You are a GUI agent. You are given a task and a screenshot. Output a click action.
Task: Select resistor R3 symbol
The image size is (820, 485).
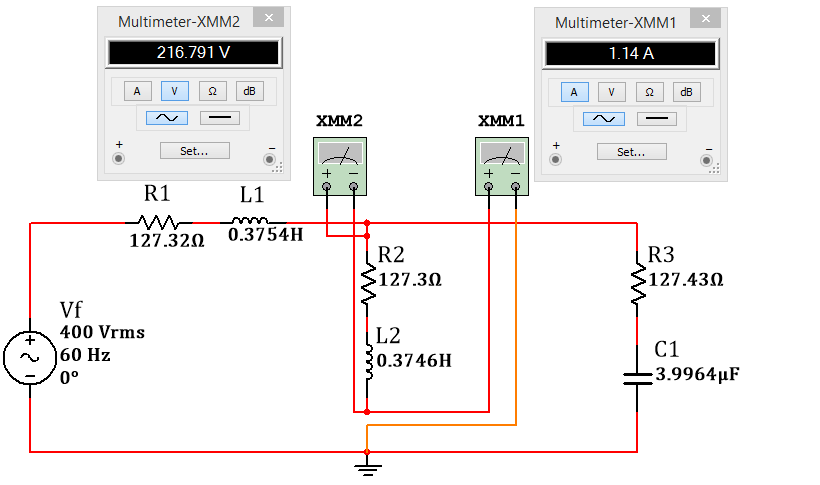point(637,283)
